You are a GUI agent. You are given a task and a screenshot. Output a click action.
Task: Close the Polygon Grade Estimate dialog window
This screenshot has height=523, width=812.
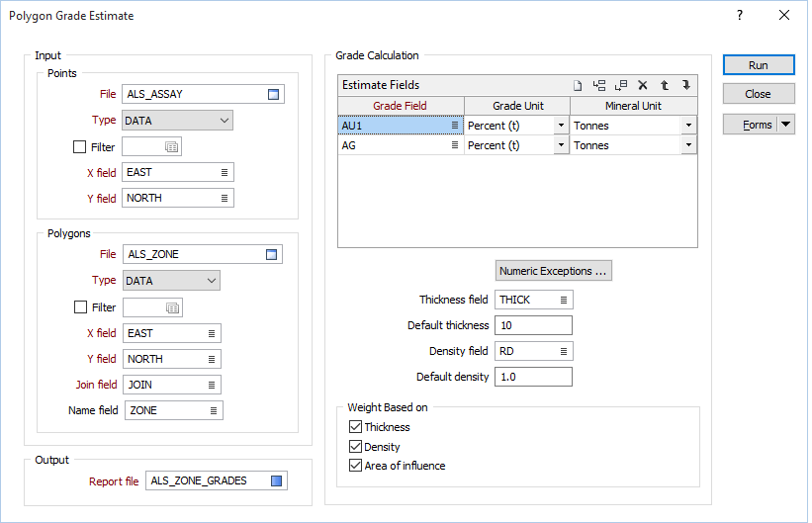784,15
